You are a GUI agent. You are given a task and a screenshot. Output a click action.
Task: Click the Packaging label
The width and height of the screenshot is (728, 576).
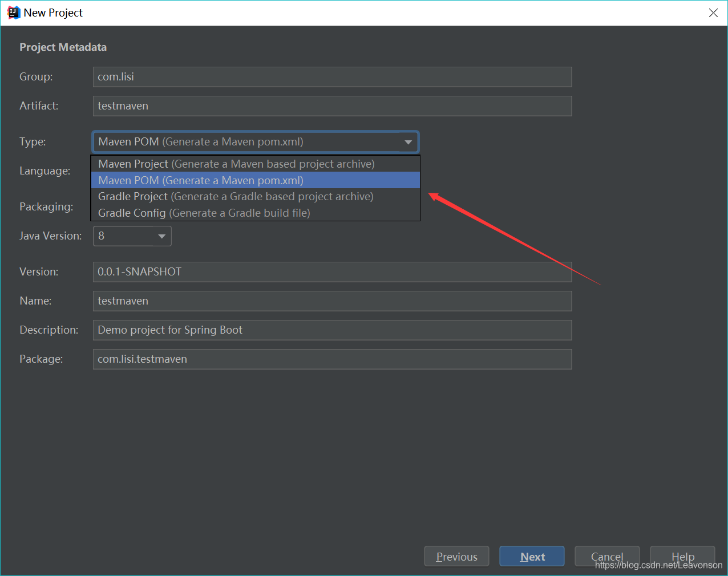tap(46, 207)
